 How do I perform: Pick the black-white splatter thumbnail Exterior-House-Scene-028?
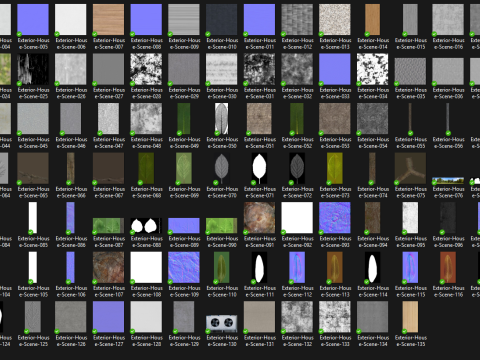146,69
